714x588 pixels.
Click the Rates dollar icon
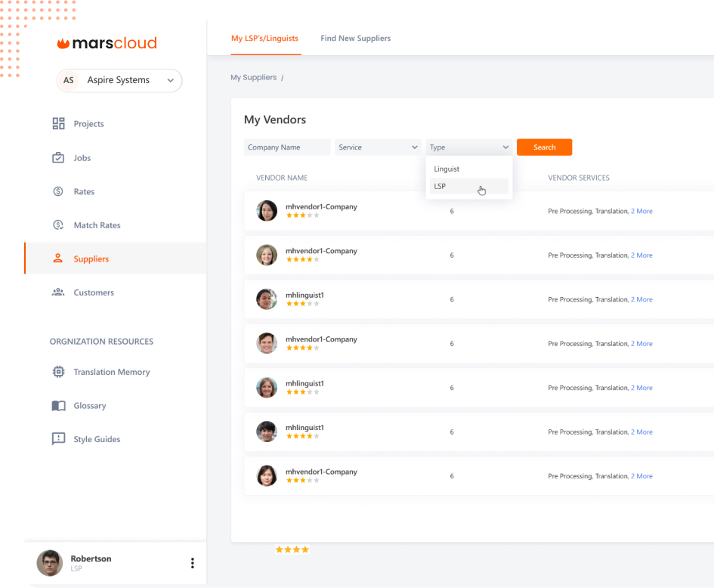(58, 191)
